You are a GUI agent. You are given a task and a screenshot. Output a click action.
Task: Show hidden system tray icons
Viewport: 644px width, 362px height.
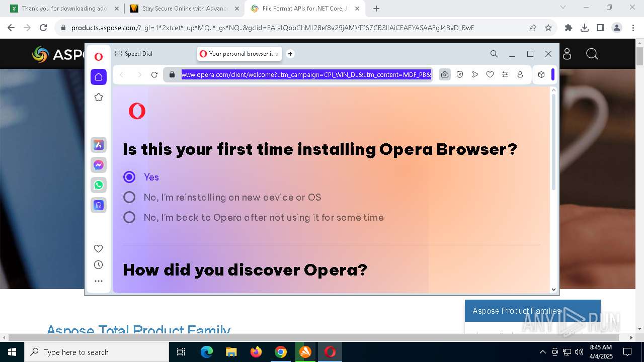coord(542,352)
